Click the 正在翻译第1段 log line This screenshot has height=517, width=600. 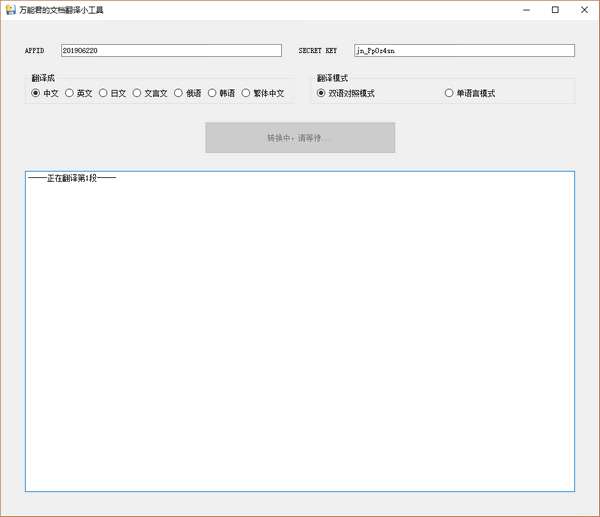point(72,178)
